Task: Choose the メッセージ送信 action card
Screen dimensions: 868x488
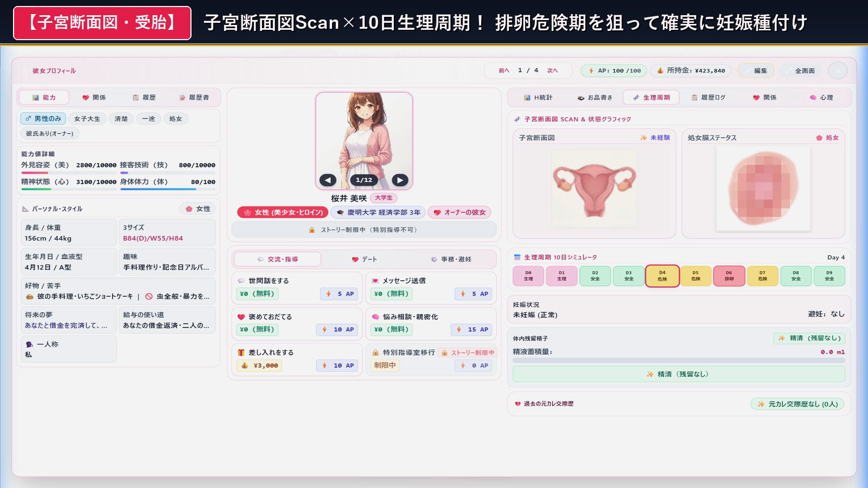Action: 431,288
